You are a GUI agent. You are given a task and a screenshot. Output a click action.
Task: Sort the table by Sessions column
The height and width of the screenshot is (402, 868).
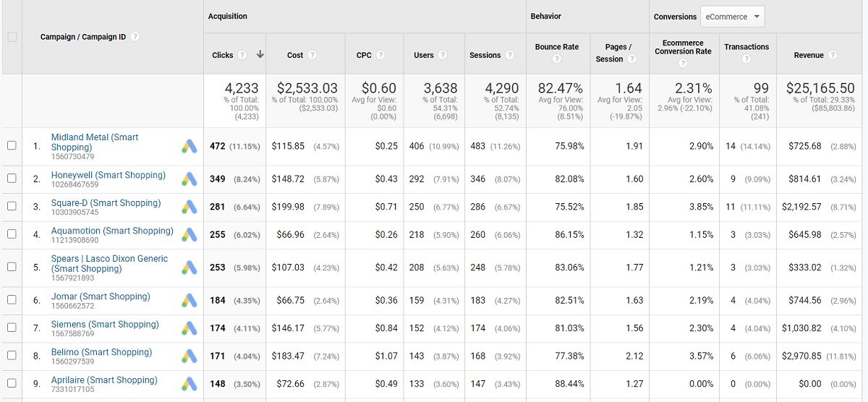tap(485, 55)
